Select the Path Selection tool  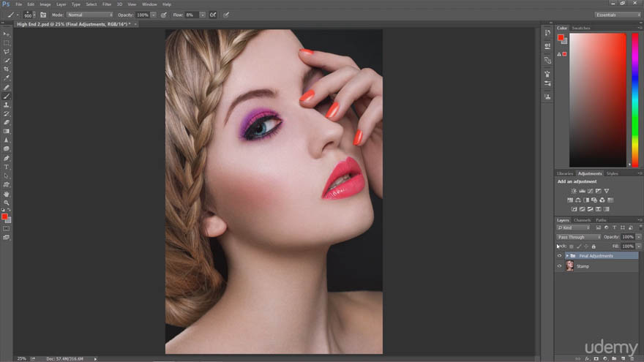pyautogui.click(x=6, y=176)
